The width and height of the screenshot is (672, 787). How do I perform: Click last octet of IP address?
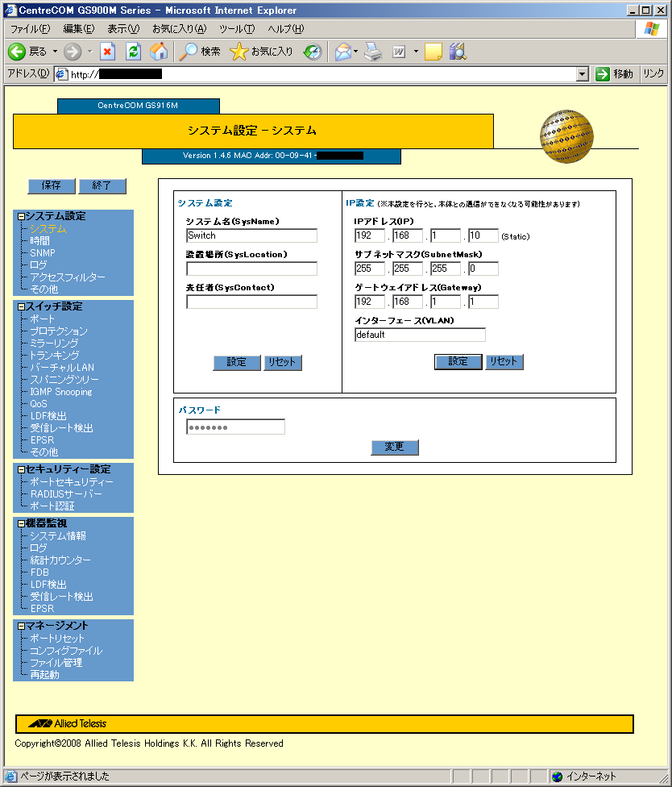[x=483, y=235]
